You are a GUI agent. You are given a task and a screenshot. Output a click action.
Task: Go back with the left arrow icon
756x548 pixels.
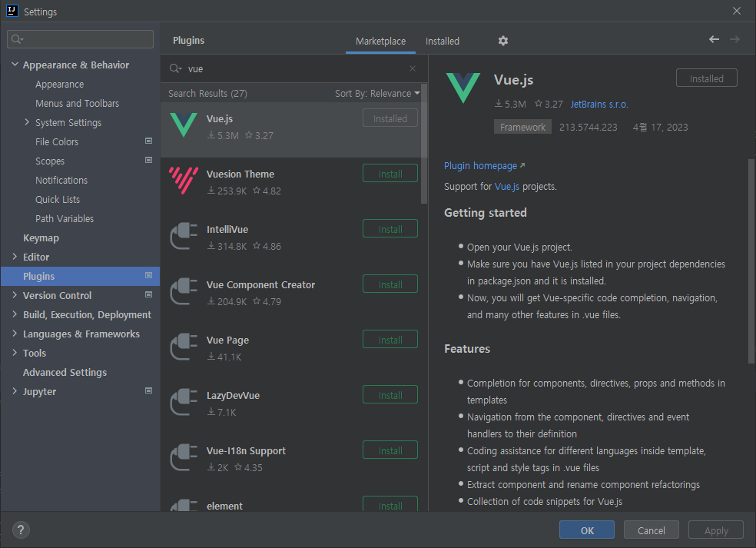714,39
